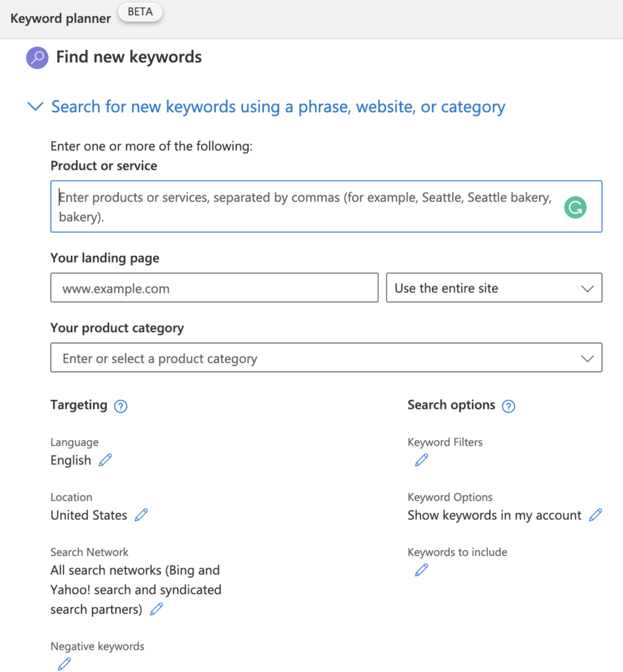The height and width of the screenshot is (672, 623).
Task: Click Search for new keywords heading link
Action: tap(278, 107)
